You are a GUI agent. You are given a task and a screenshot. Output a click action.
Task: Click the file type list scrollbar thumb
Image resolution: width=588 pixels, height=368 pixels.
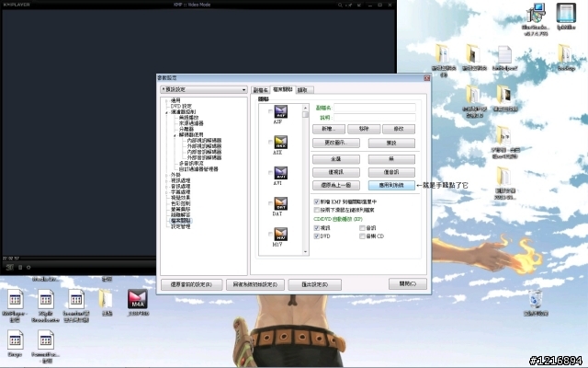305,114
